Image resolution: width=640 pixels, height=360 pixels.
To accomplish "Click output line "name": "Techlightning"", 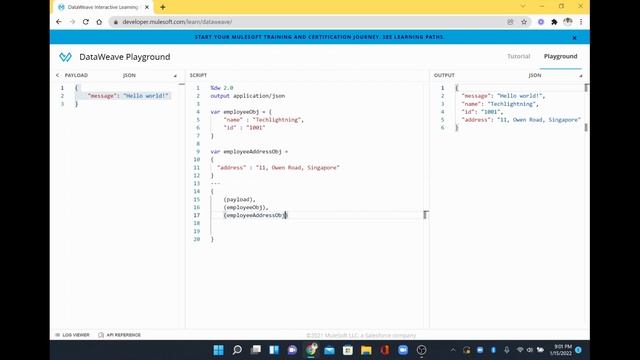I will [x=500, y=104].
